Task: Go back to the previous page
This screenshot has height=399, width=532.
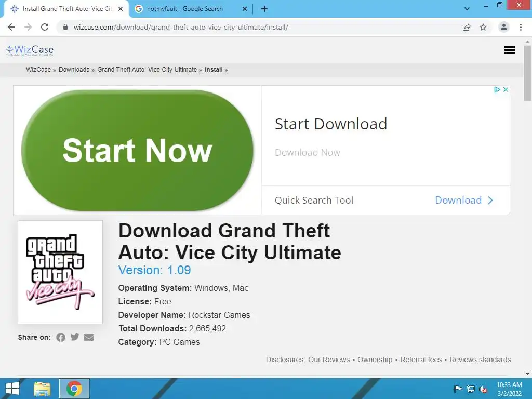Action: tap(11, 27)
